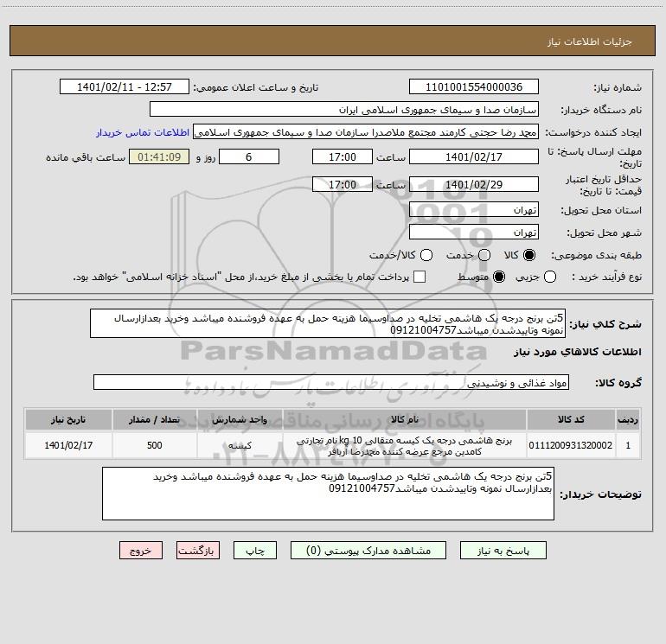Click the unit cell کیسه
The height and width of the screenshot is (644, 666).
pos(240,445)
